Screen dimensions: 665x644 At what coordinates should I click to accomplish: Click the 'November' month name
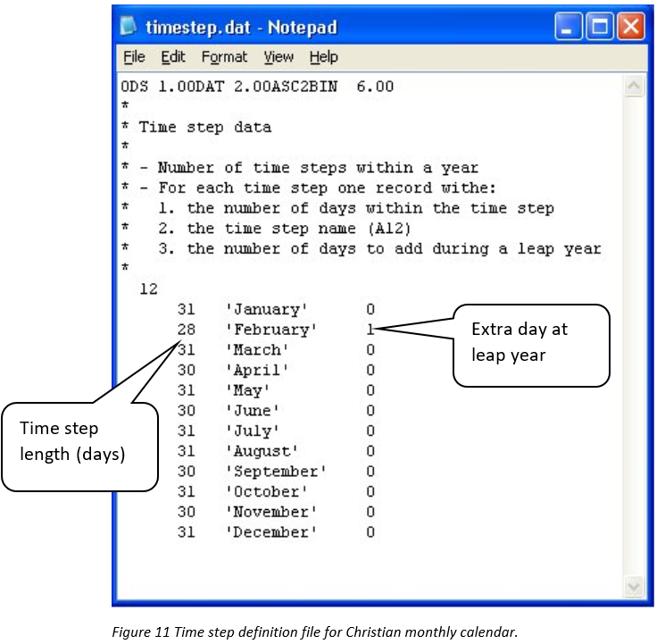coord(271,512)
